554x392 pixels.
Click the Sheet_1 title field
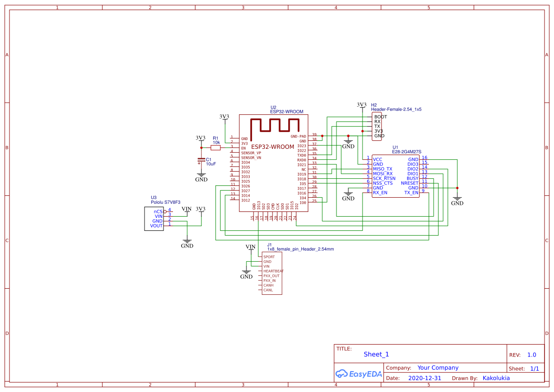coord(376,354)
